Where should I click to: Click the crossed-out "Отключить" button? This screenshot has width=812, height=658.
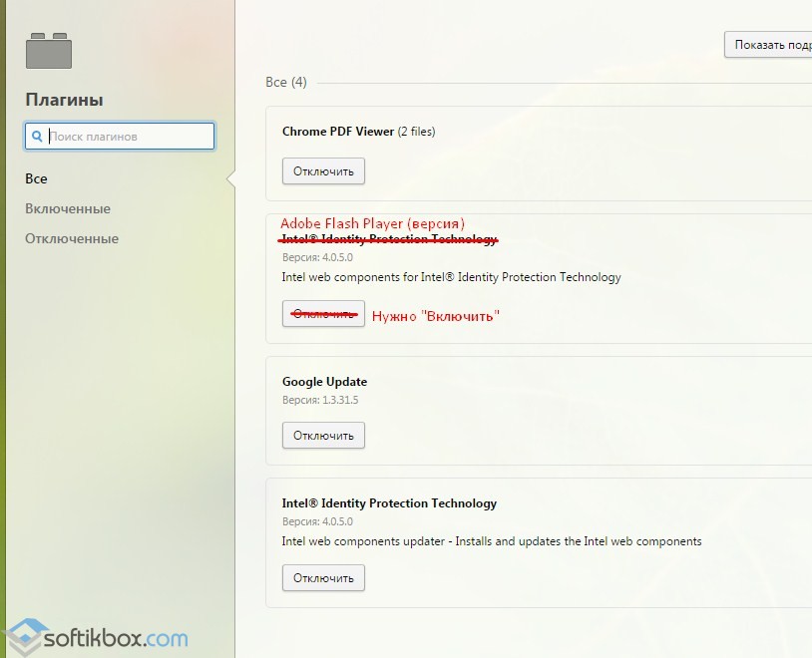tap(323, 314)
